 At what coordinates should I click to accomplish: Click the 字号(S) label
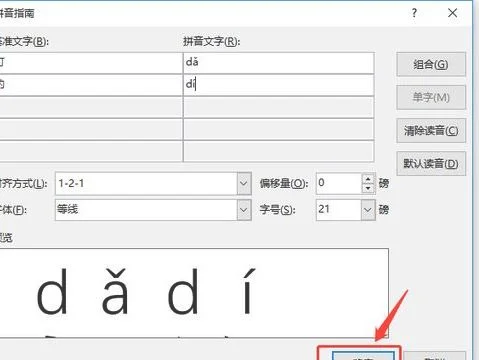(277, 210)
